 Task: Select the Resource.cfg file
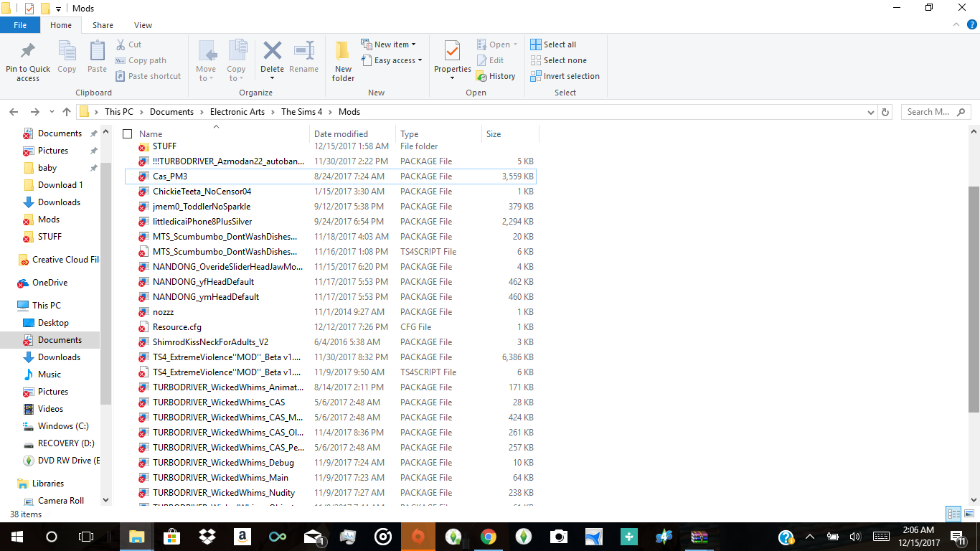click(330, 327)
